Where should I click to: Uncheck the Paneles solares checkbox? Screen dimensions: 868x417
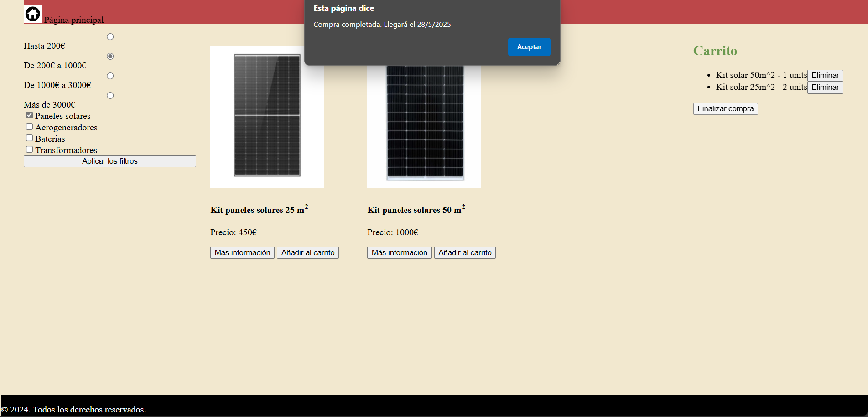30,115
